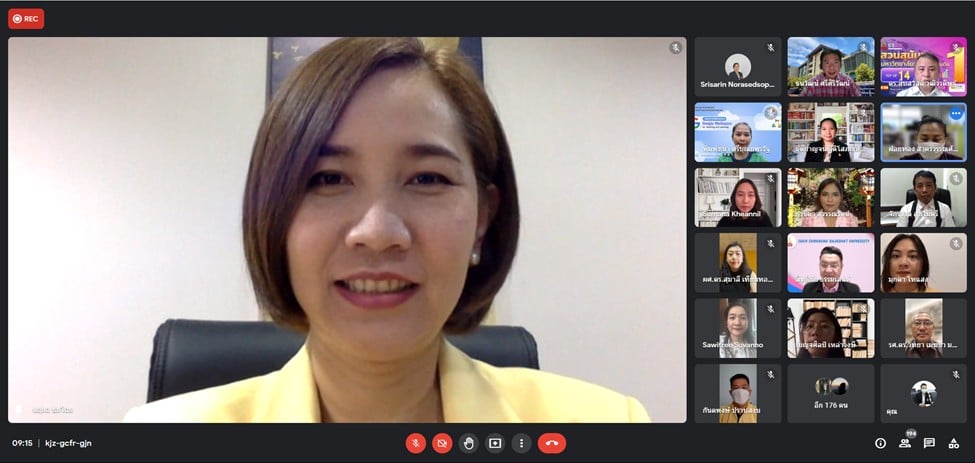Raise your hand in the meeting

click(469, 443)
